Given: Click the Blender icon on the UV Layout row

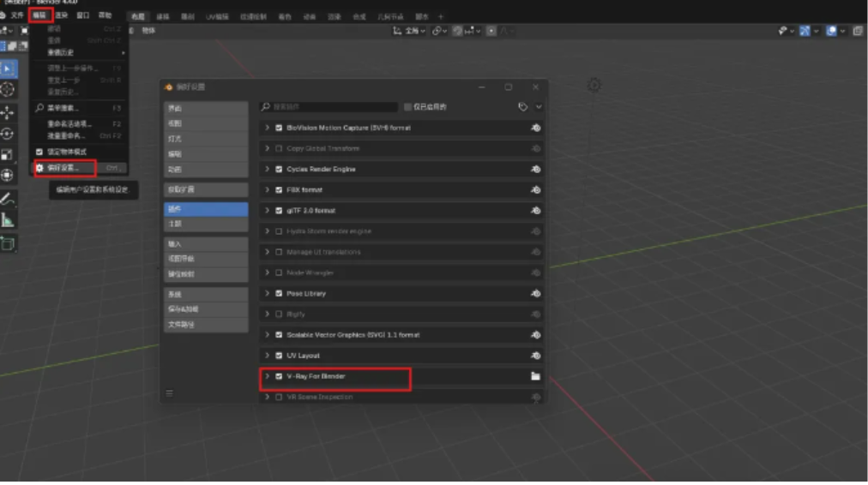Looking at the screenshot, I should click(x=535, y=356).
